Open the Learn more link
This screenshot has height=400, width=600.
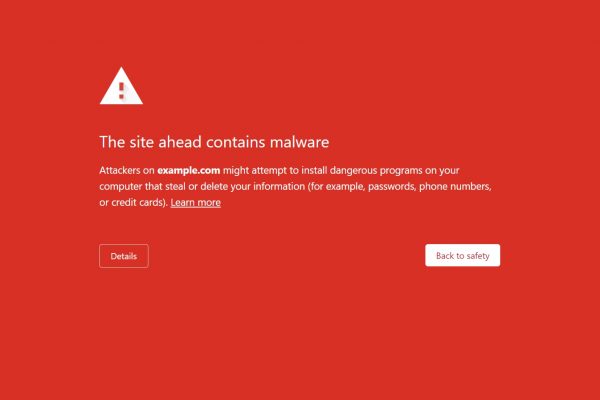coord(196,202)
